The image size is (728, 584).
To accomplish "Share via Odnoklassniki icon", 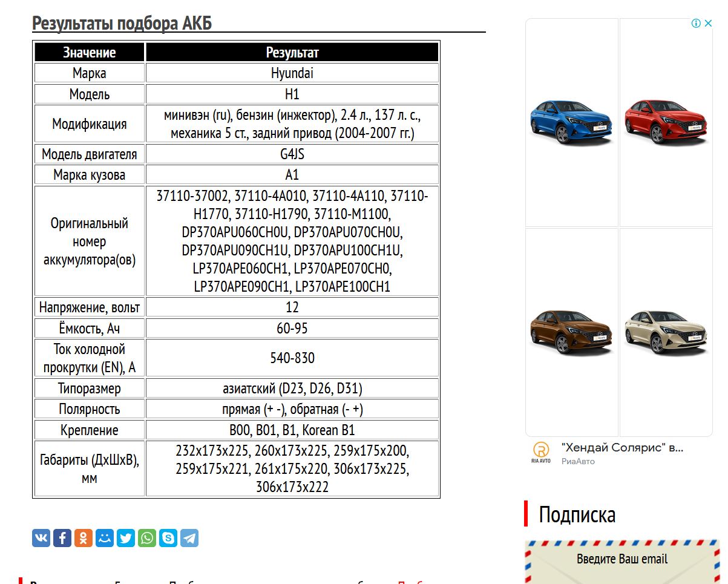I will [84, 538].
